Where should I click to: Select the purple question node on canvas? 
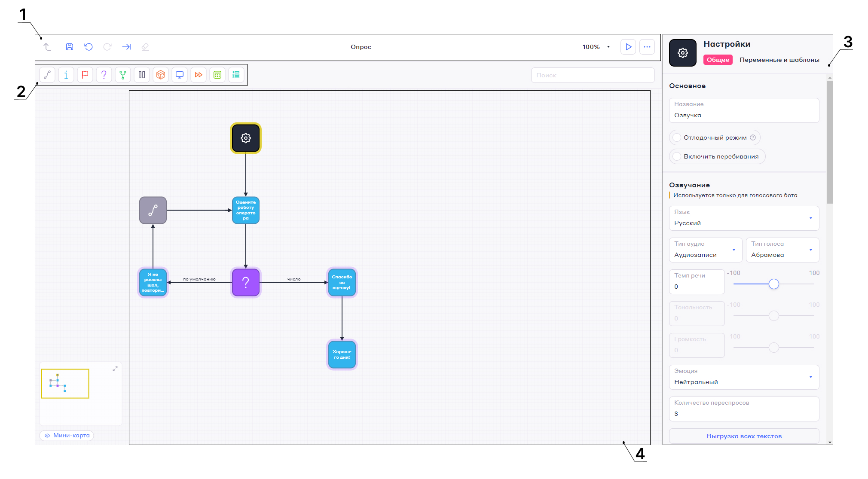pyautogui.click(x=246, y=282)
